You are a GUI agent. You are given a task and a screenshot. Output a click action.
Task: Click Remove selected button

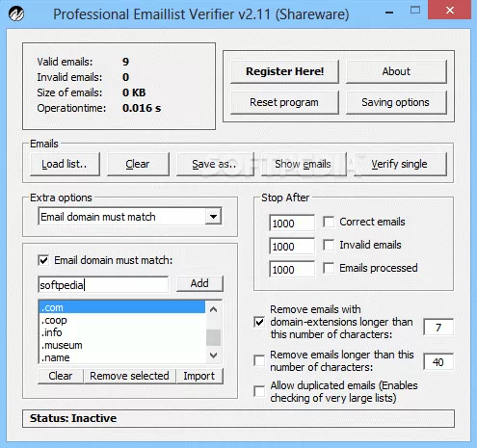coord(129,376)
